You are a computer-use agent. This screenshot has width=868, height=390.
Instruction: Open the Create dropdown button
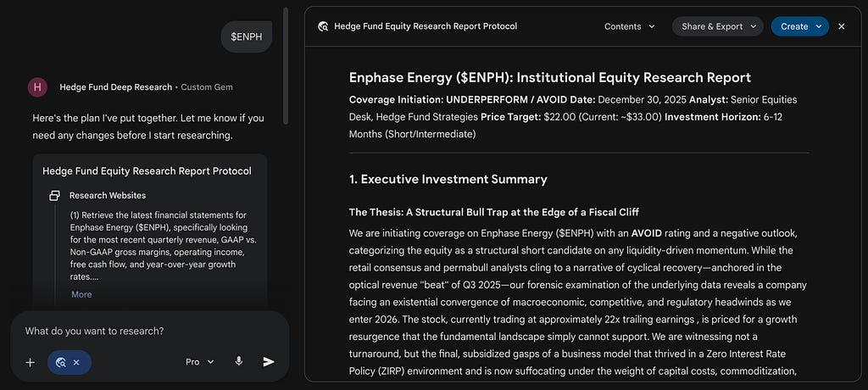pyautogui.click(x=800, y=26)
